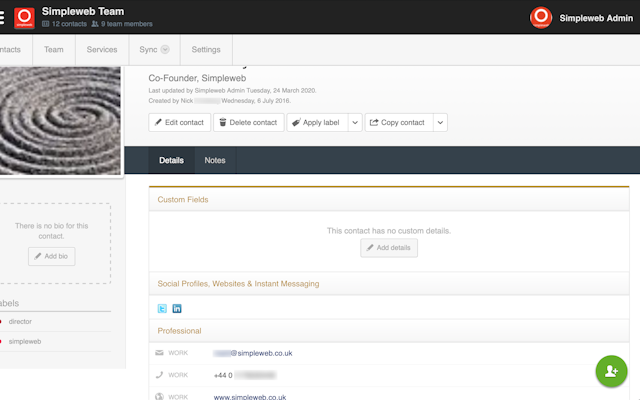Viewport: 640px width, 400px height.
Task: Click the green add contact floating button
Action: (610, 370)
